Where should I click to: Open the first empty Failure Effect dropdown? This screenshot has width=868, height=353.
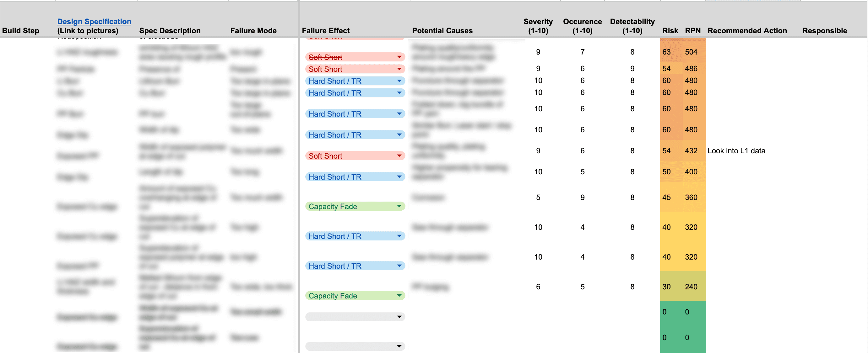[399, 317]
